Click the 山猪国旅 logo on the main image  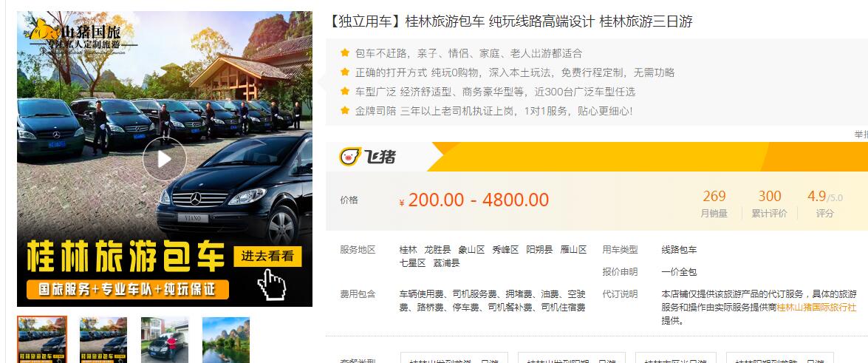click(83, 36)
